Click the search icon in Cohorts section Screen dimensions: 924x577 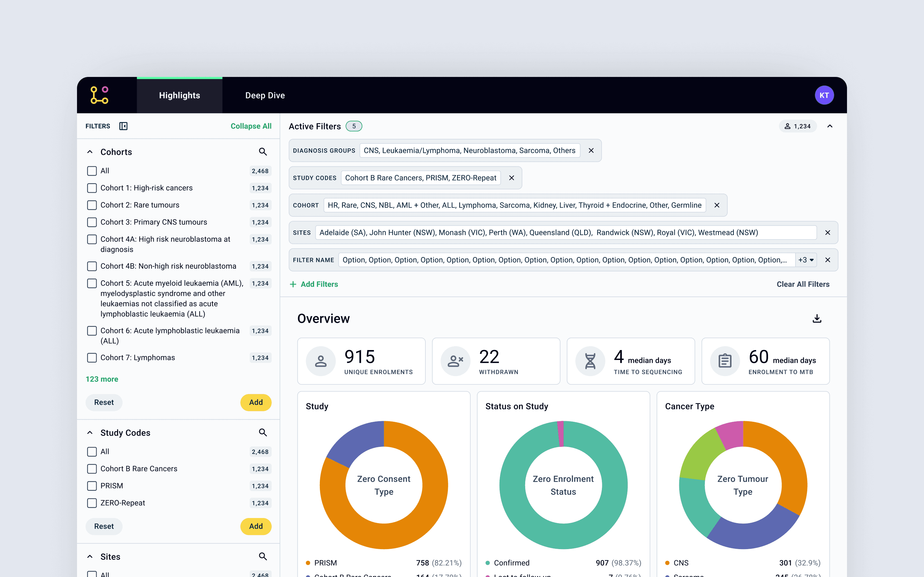tap(263, 152)
